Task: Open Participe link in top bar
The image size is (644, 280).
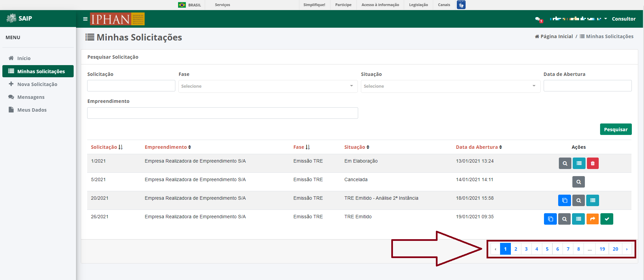Action: pyautogui.click(x=343, y=5)
